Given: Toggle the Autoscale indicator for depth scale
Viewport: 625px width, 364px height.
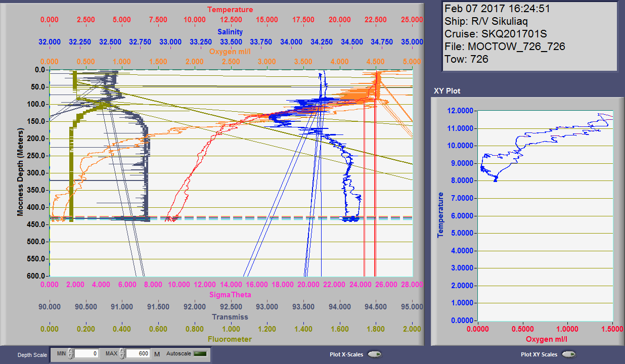Looking at the screenshot, I should pyautogui.click(x=201, y=354).
